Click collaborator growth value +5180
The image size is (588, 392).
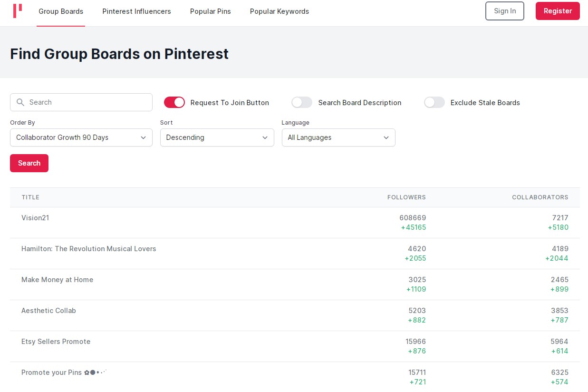[x=558, y=227]
